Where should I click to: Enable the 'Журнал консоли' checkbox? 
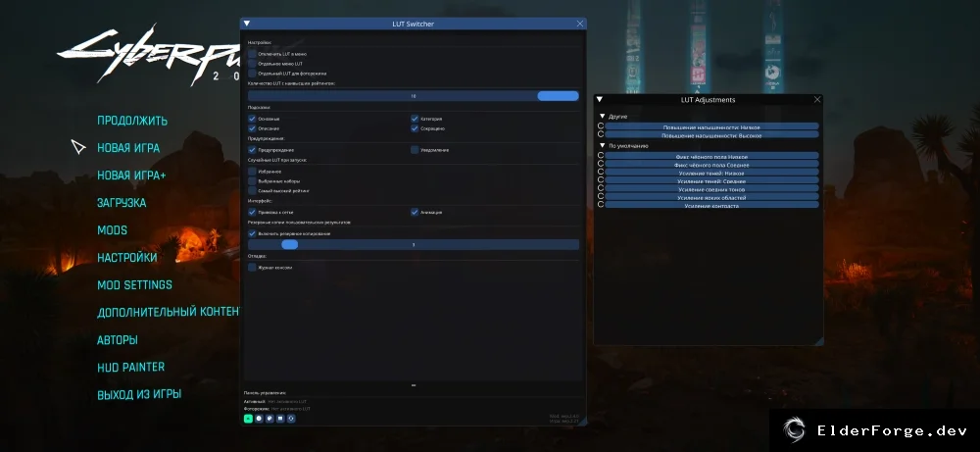(252, 267)
